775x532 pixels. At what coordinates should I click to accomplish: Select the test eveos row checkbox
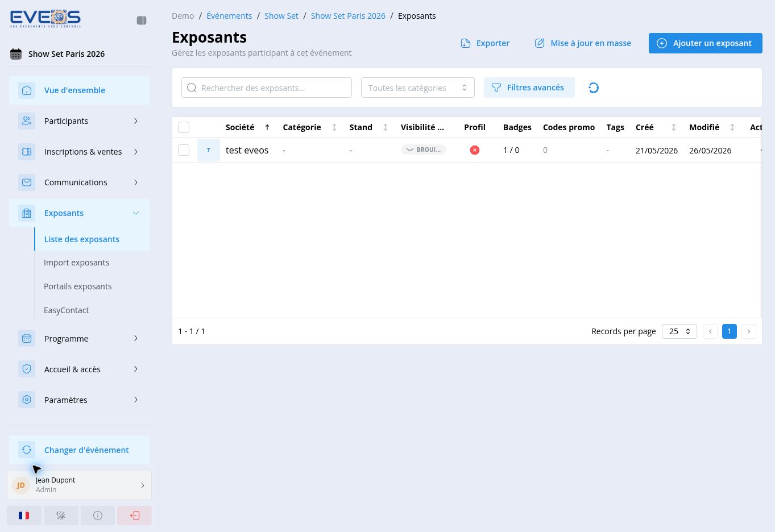[x=184, y=150]
